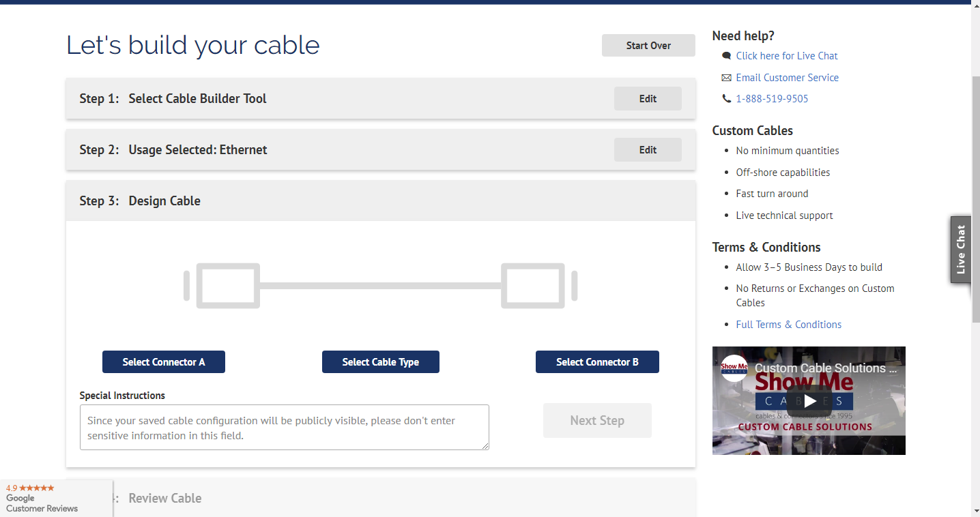Click in the Special Instructions text area

pyautogui.click(x=285, y=428)
